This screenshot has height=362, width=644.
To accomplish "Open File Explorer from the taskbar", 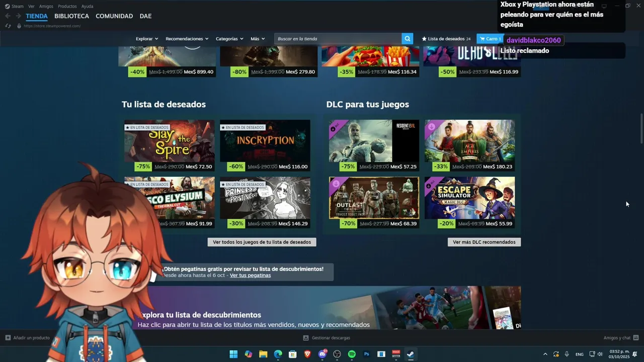I will pos(263,354).
